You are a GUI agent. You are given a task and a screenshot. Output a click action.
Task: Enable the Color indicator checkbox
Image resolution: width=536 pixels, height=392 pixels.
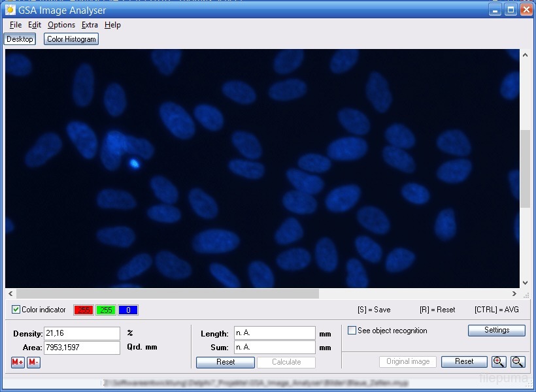coord(16,310)
